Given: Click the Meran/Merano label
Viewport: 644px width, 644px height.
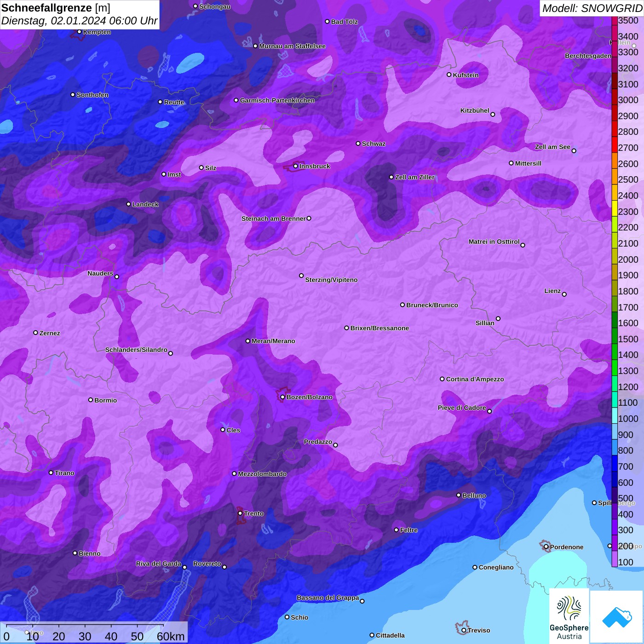Looking at the screenshot, I should tap(273, 341).
